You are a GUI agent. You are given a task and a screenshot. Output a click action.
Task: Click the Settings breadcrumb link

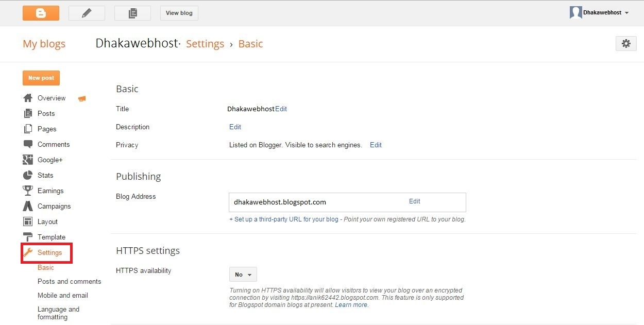click(205, 44)
